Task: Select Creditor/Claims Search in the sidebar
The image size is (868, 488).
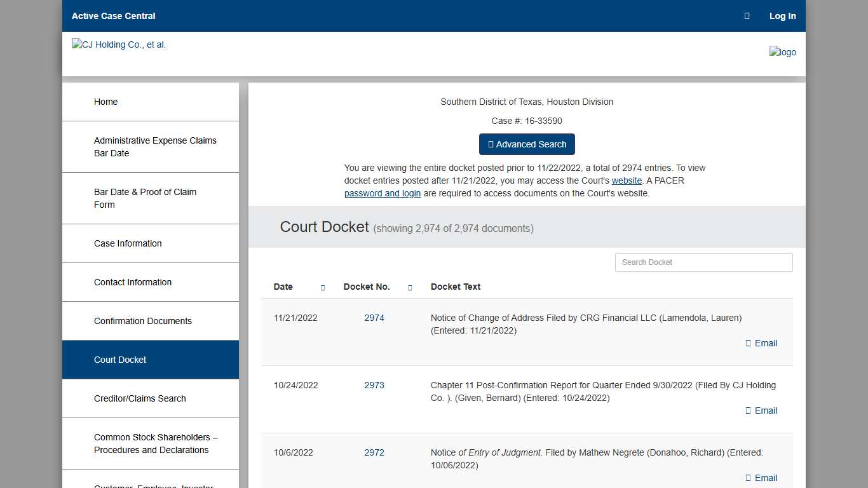Action: [x=140, y=398]
